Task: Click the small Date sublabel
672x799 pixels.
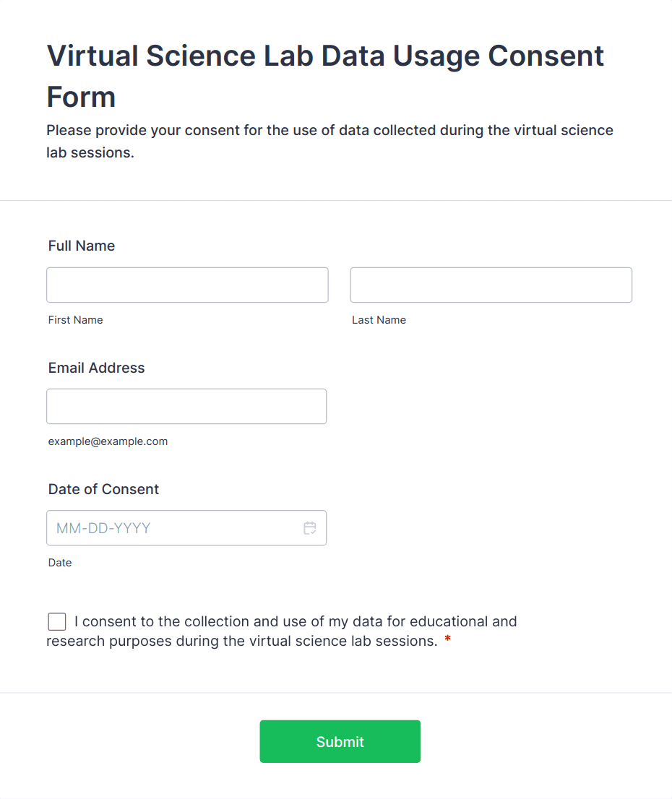Action: click(60, 563)
